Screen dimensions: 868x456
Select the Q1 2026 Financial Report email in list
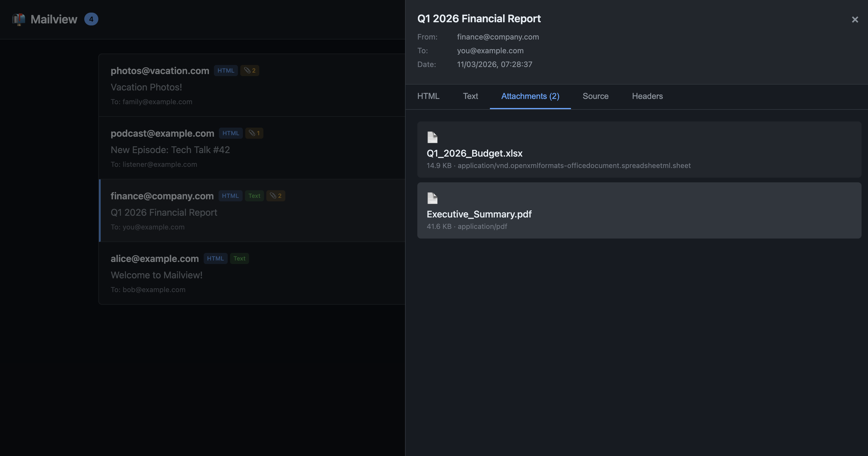pos(252,211)
